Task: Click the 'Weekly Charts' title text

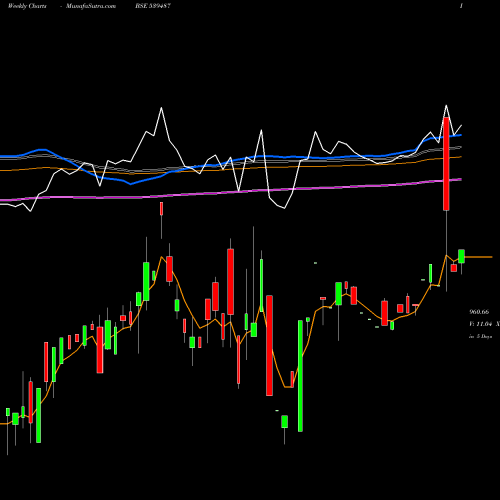Action: (27, 6)
